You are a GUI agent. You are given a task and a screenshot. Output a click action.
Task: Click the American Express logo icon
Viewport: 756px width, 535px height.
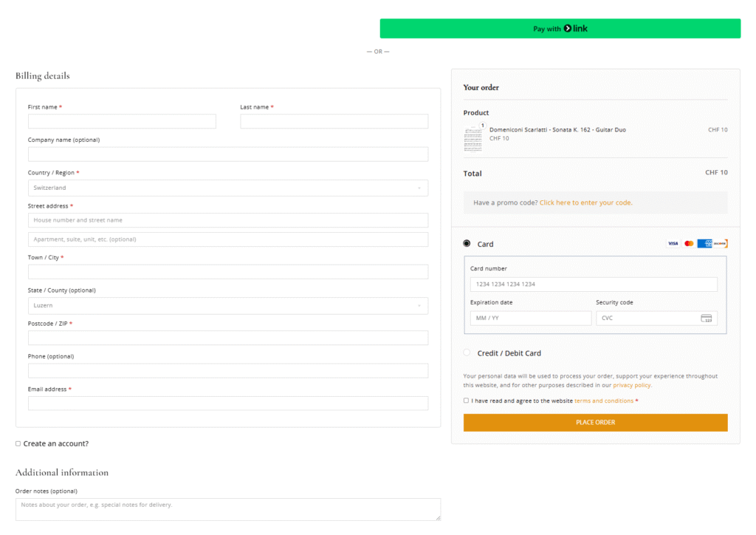pos(704,244)
